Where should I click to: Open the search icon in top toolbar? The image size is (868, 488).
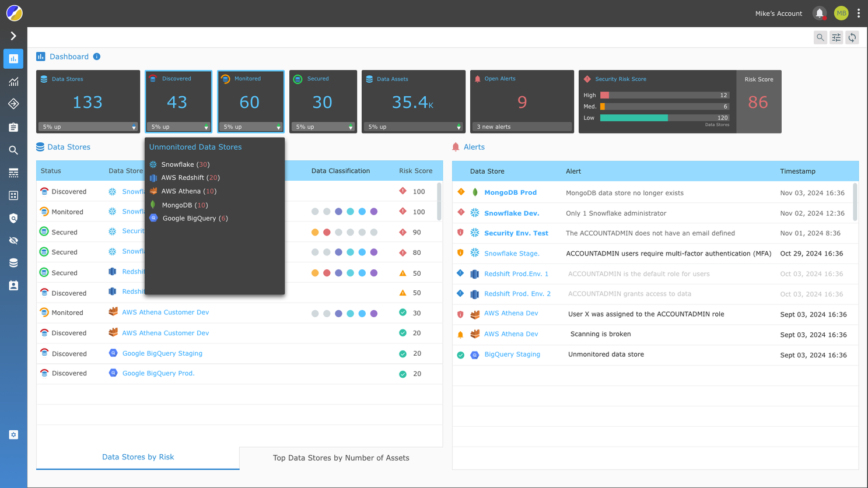(x=820, y=38)
